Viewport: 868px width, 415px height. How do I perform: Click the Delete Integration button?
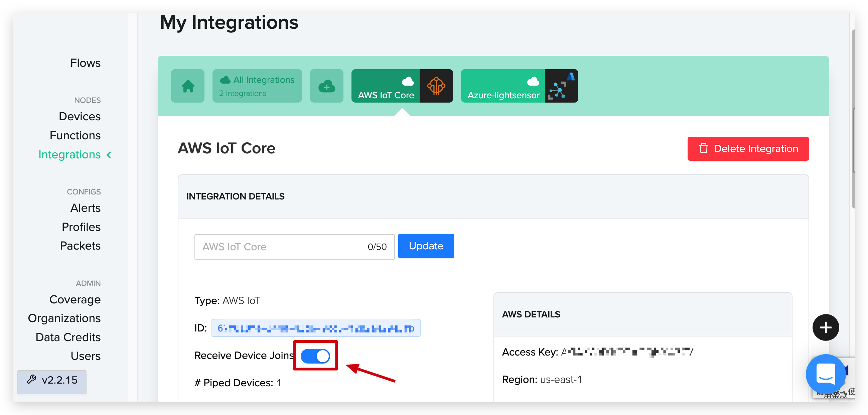(x=748, y=149)
